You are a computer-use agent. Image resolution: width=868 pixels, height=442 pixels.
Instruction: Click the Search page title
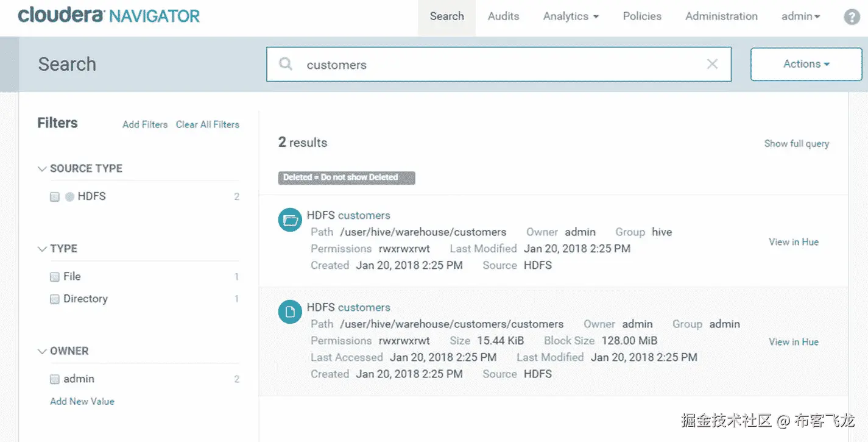pos(67,64)
